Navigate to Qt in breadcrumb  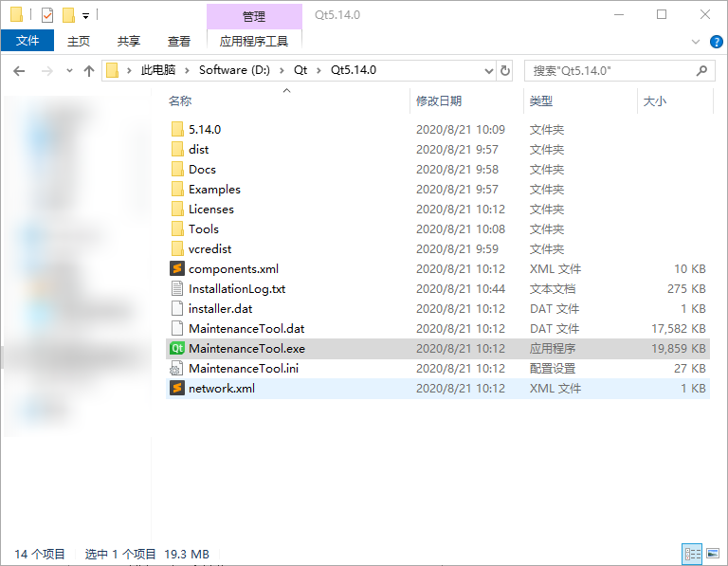300,70
